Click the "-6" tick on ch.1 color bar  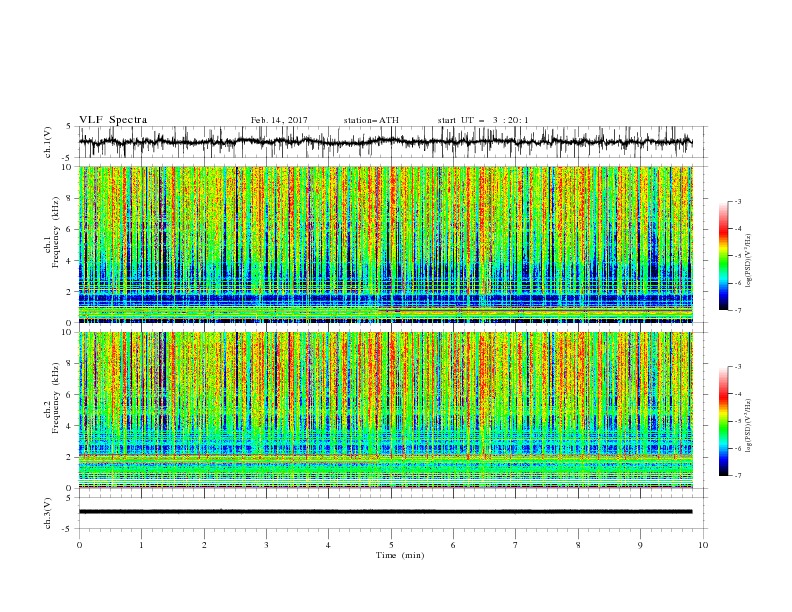(x=737, y=283)
